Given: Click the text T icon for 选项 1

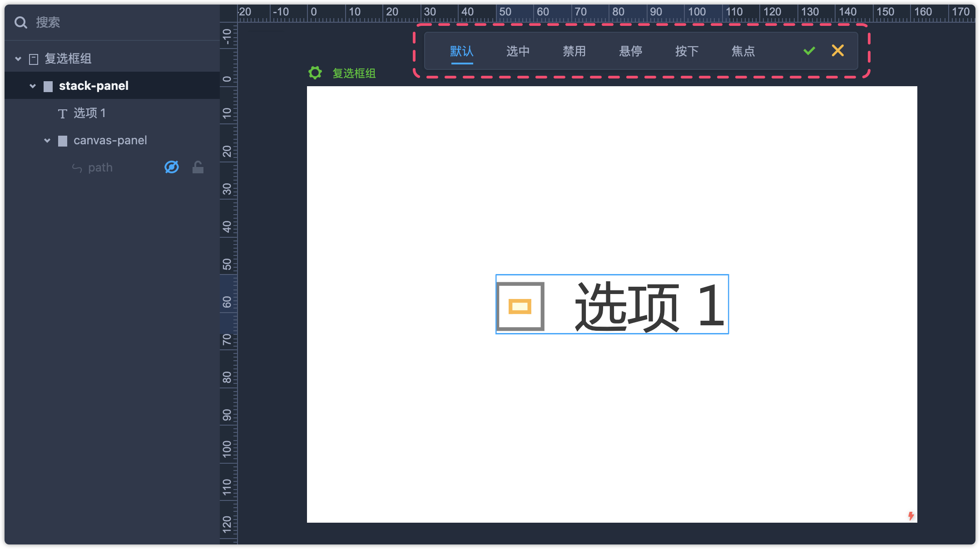Looking at the screenshot, I should [63, 113].
